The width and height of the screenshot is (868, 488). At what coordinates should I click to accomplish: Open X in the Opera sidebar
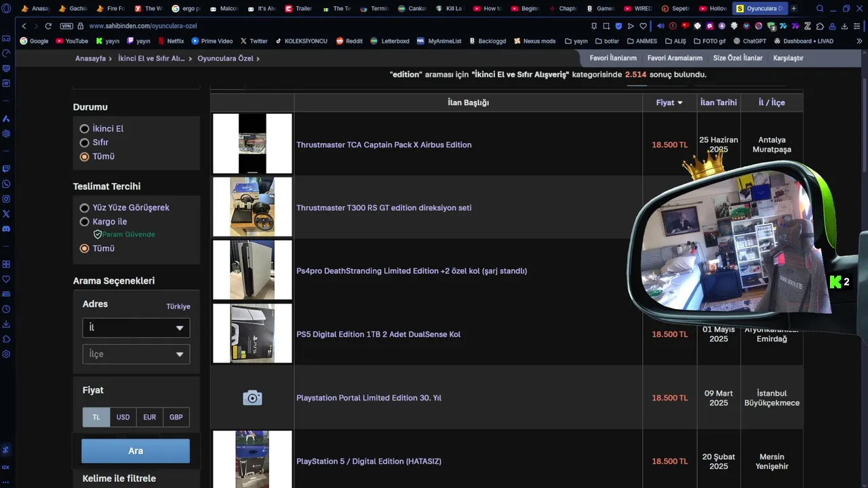click(x=6, y=213)
